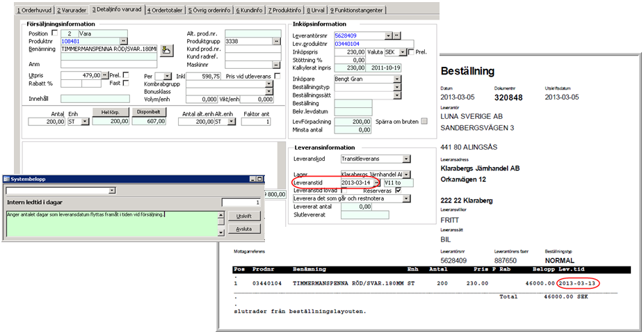Open the Beställningssätt dropdown

397,95
